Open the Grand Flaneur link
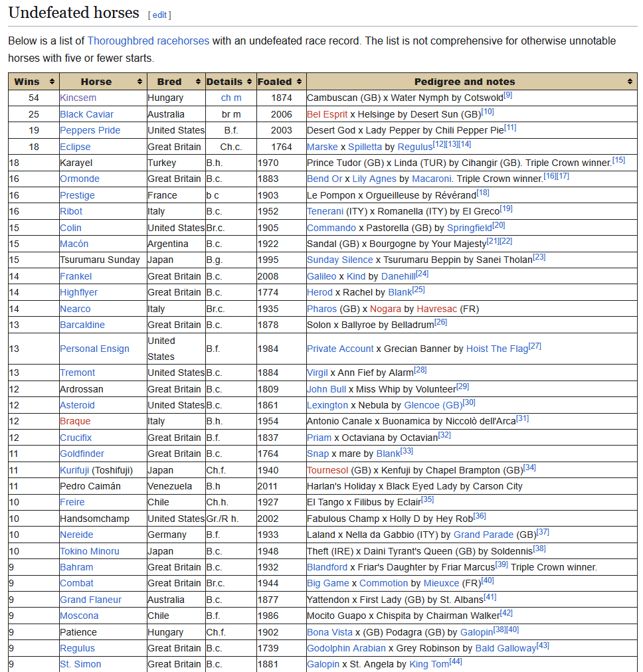 coord(91,600)
